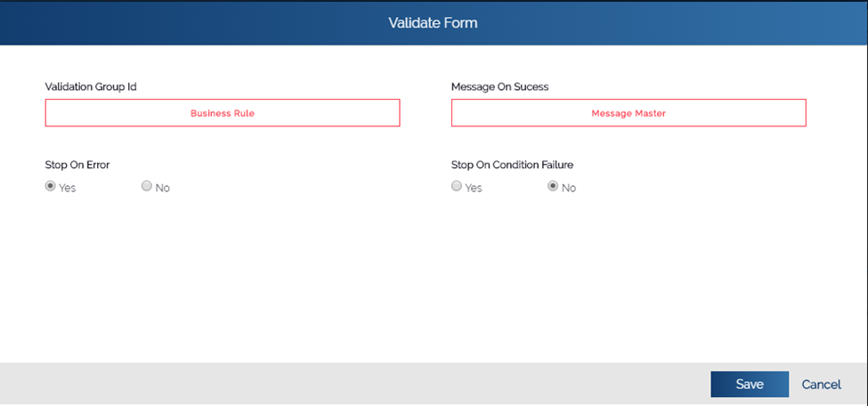Click Yes text under Stop On Condition Failure
The width and height of the screenshot is (868, 406).
474,188
